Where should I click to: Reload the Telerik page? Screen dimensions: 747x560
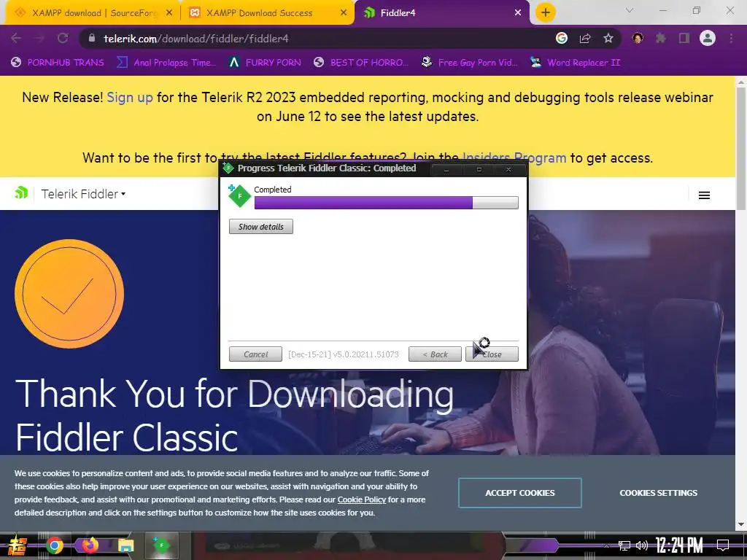click(63, 38)
